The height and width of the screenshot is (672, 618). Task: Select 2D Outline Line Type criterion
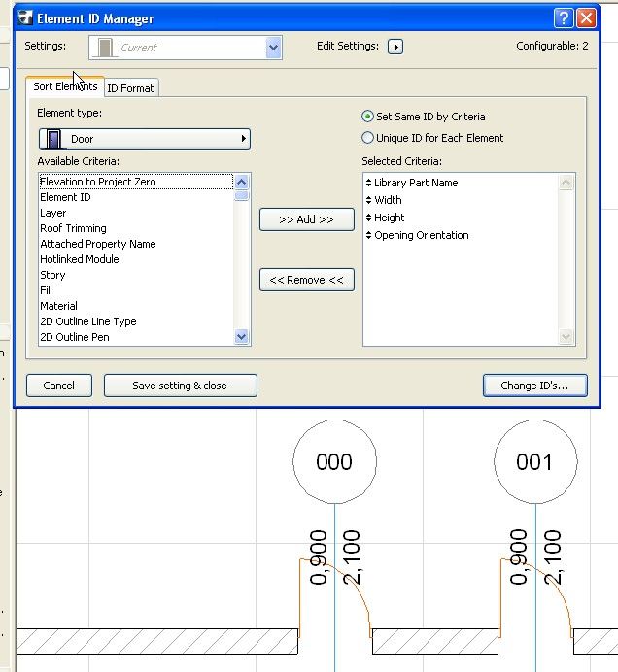(x=136, y=321)
